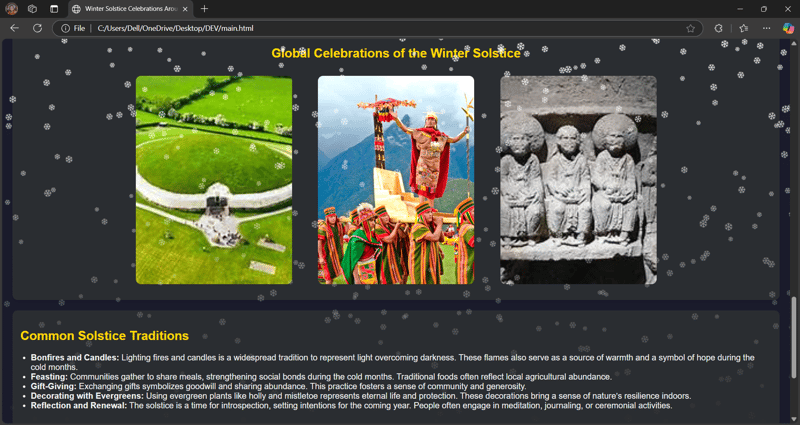This screenshot has height=425, width=800.
Task: Open the Workspaces icon
Action: (33, 9)
